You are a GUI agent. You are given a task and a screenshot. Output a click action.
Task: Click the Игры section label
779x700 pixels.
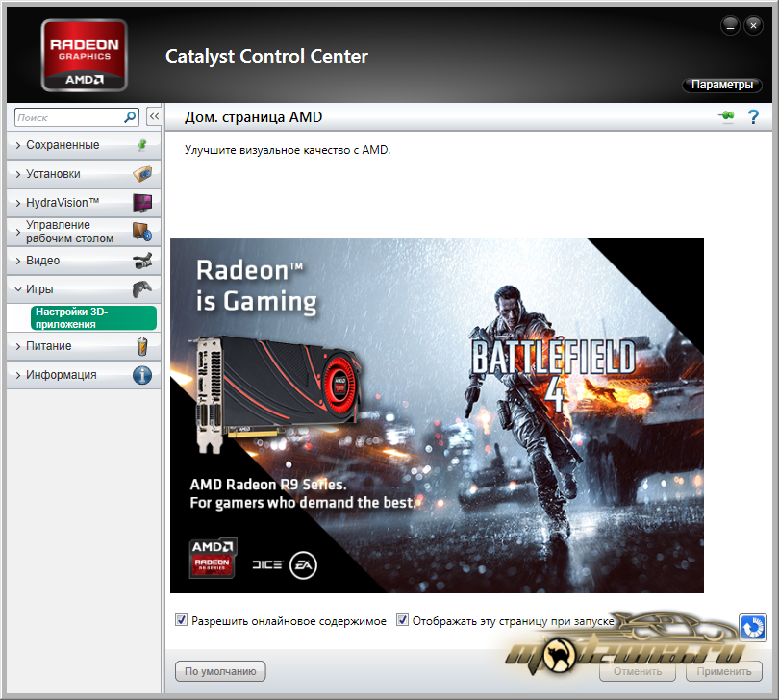(39, 289)
